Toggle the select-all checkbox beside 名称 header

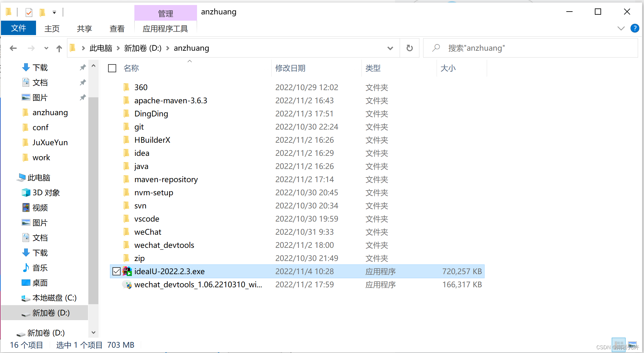112,68
